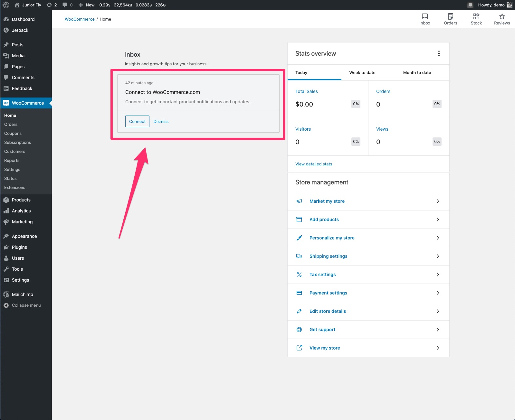Screen dimensions: 515x420
Task: Click the lifebuoy icon beside Get support
Action: coord(299,330)
